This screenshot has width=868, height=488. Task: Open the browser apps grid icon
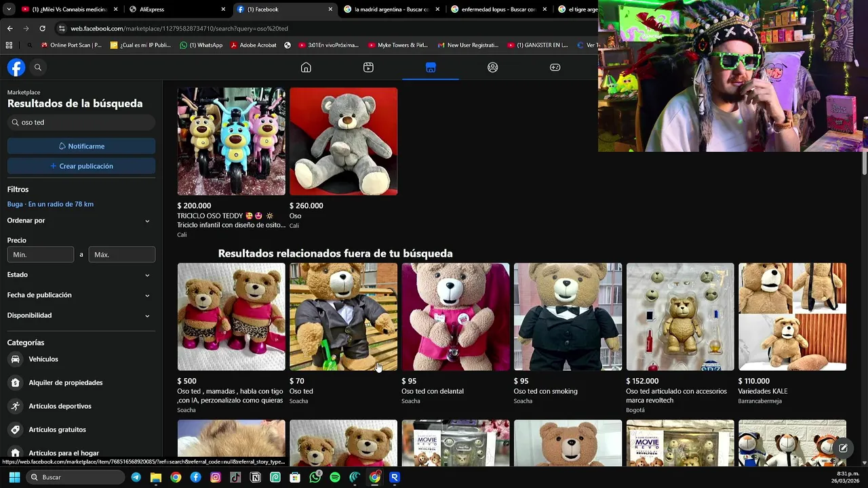pyautogui.click(x=9, y=45)
